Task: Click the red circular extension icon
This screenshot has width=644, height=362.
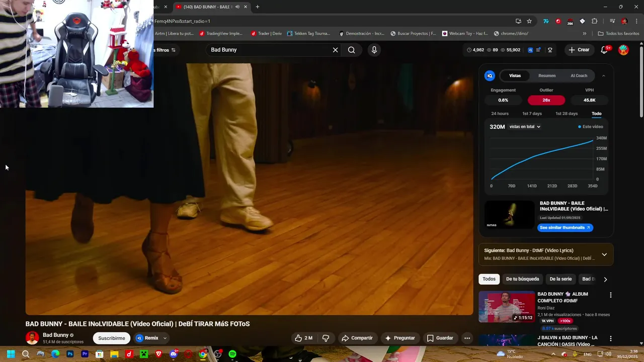Action: 558,21
